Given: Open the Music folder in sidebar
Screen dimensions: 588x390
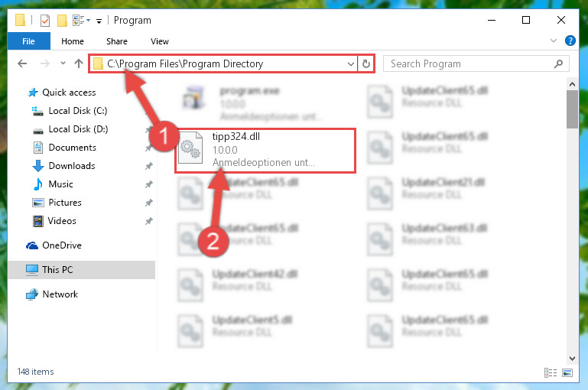Looking at the screenshot, I should [x=53, y=184].
